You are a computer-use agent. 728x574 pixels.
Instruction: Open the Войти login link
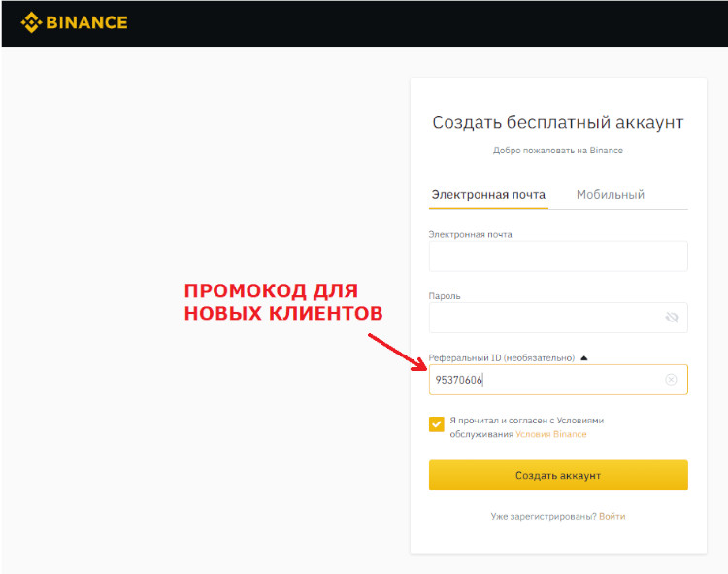612,516
